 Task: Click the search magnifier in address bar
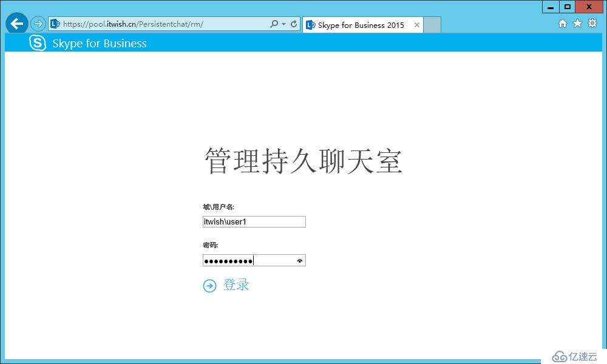point(274,24)
